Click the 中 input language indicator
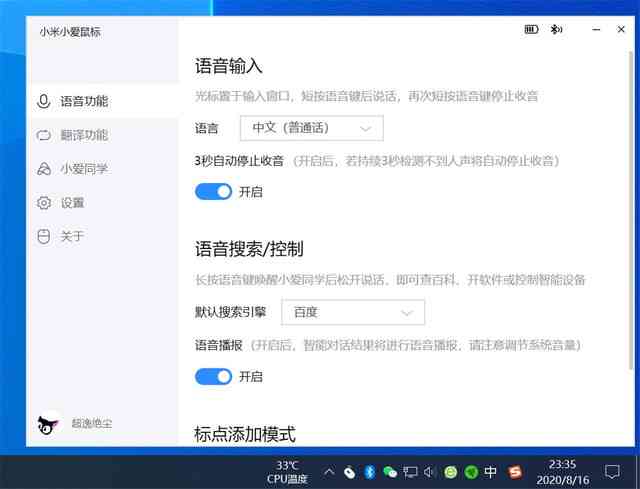 point(490,472)
